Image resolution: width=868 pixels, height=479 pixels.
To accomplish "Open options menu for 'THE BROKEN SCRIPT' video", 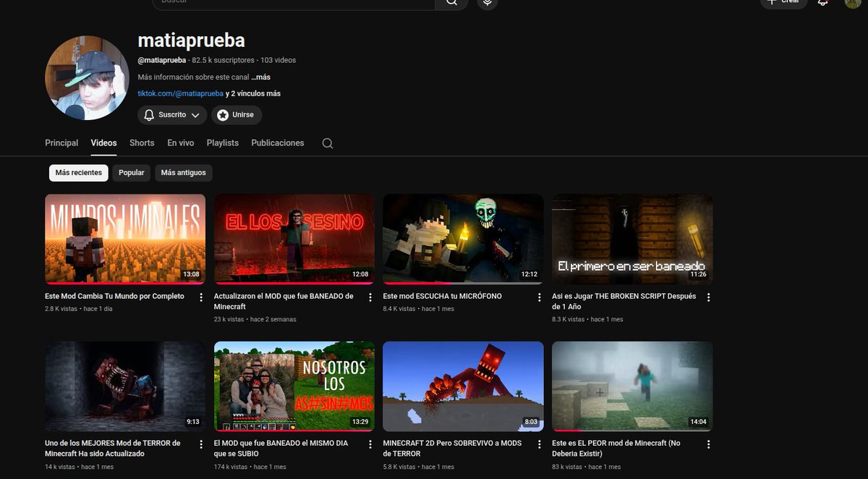I will 708,297.
